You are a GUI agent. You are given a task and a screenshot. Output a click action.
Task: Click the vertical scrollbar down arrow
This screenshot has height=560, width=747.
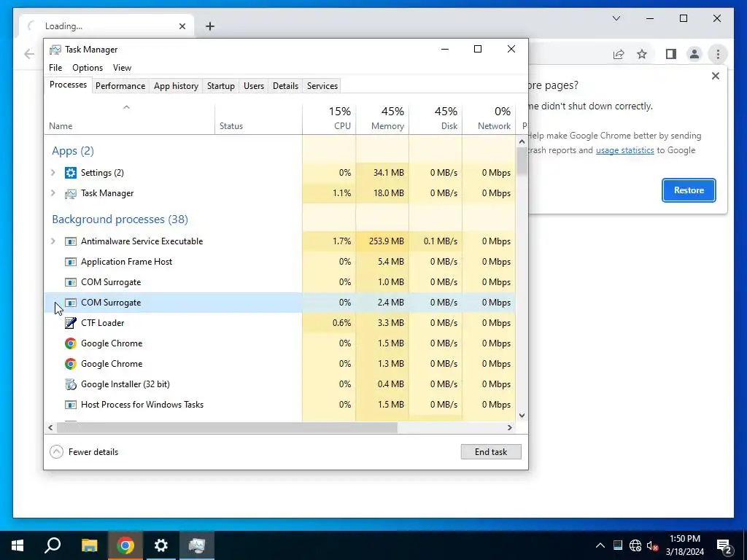point(522,415)
